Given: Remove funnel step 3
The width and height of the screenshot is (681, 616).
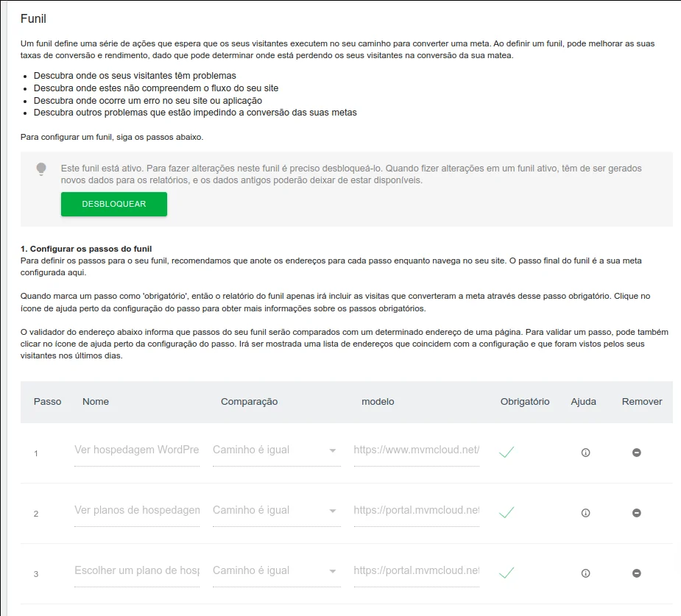Looking at the screenshot, I should tap(637, 573).
